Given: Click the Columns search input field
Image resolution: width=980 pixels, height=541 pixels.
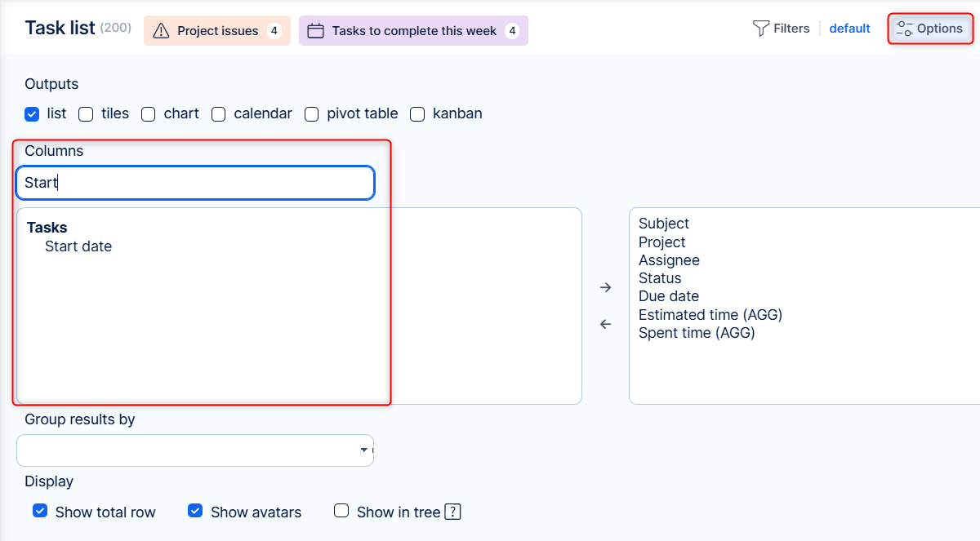Looking at the screenshot, I should click(194, 183).
